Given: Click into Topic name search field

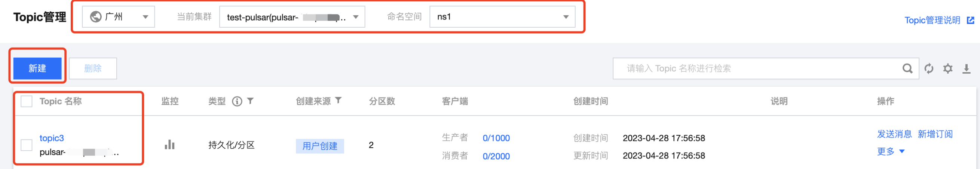Looking at the screenshot, I should click(757, 68).
